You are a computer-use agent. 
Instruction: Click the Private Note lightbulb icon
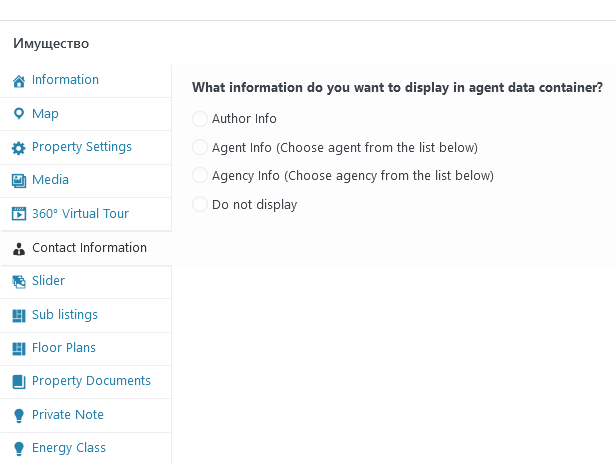pyautogui.click(x=18, y=416)
